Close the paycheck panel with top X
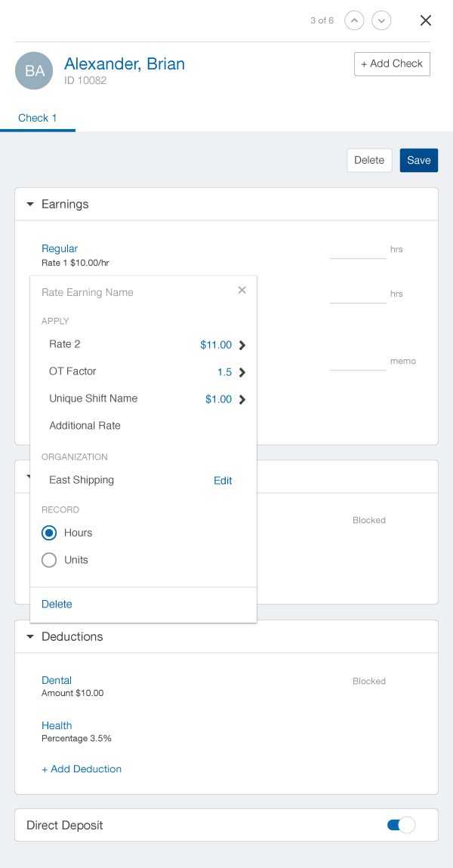The image size is (453, 868). [426, 20]
